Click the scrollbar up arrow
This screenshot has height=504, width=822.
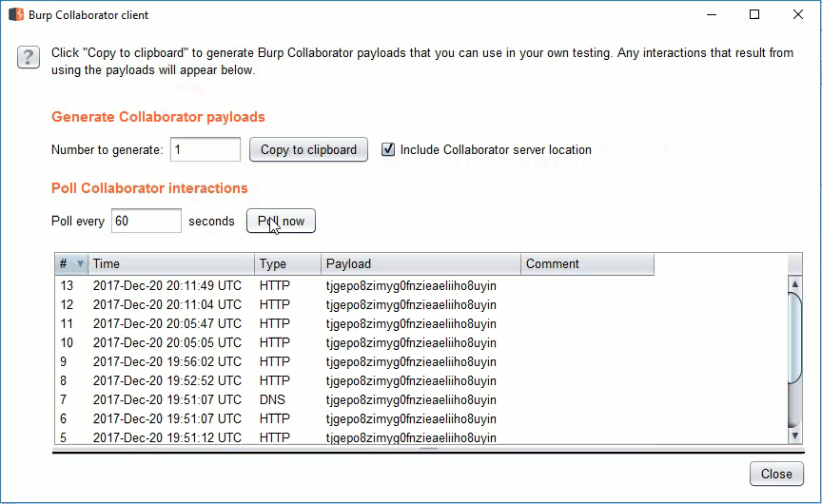795,284
